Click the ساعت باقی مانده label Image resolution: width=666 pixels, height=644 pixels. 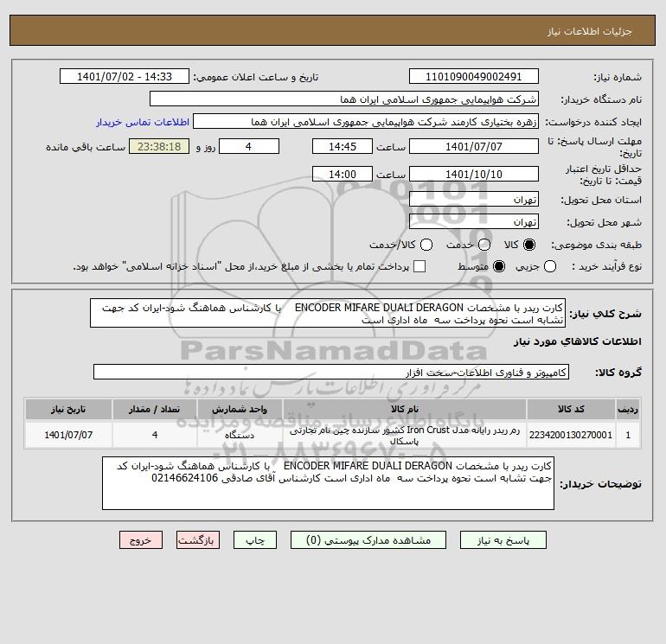click(x=86, y=147)
